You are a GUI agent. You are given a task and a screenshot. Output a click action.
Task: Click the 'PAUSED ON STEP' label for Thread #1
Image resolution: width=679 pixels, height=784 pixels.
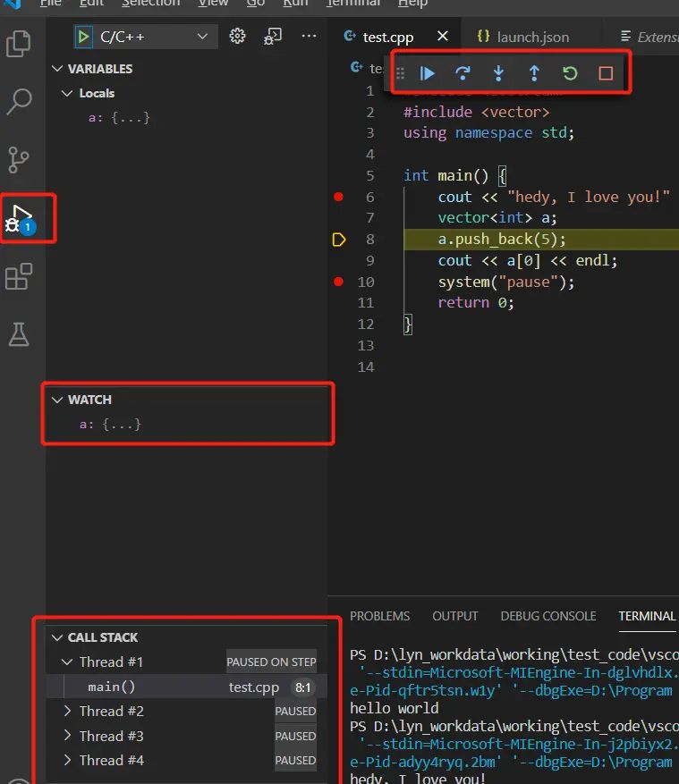point(271,662)
